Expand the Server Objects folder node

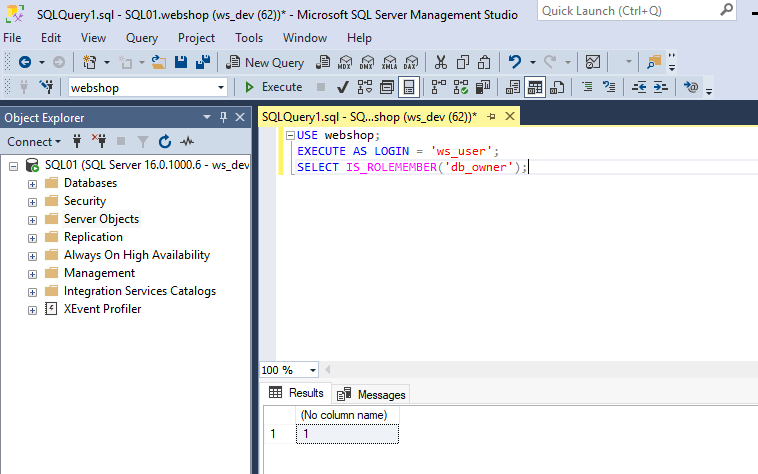[32, 220]
